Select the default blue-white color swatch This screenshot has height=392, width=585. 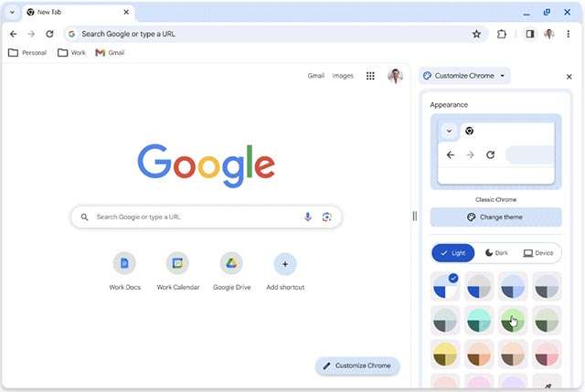[x=445, y=286]
